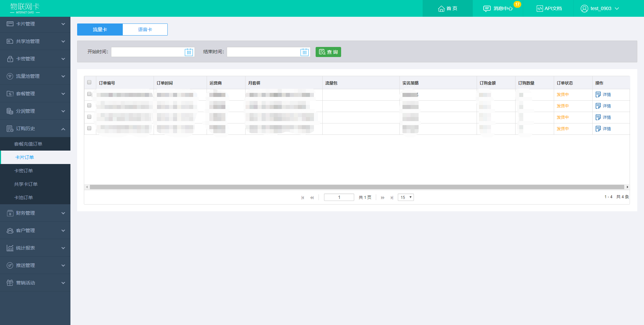Image resolution: width=644 pixels, height=325 pixels.
Task: Open 共享卡订单 submenu item
Action: click(x=35, y=184)
